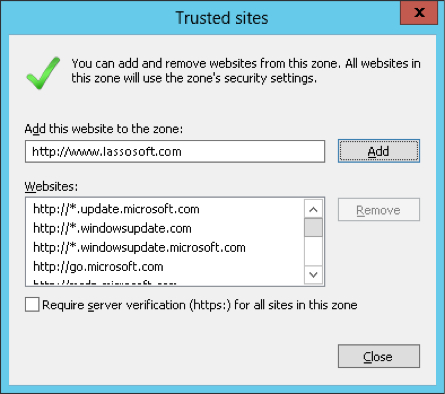The width and height of the screenshot is (445, 394).
Task: Click the 'Add this website to the zone' label
Action: (x=104, y=129)
